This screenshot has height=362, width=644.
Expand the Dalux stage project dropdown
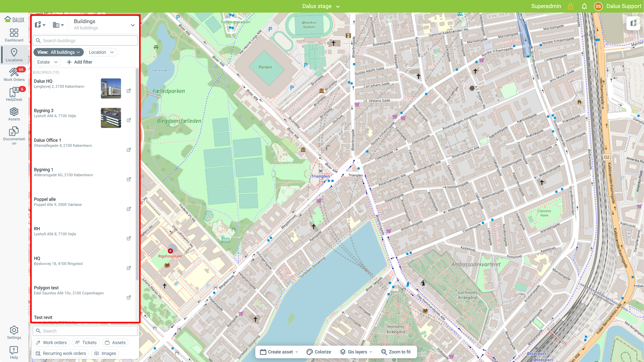tap(321, 6)
